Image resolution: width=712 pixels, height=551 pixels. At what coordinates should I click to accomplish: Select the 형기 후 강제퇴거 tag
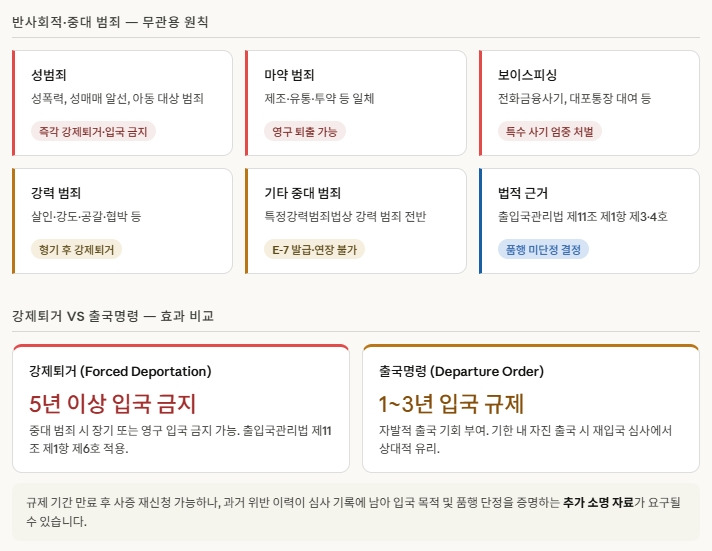tap(76, 249)
